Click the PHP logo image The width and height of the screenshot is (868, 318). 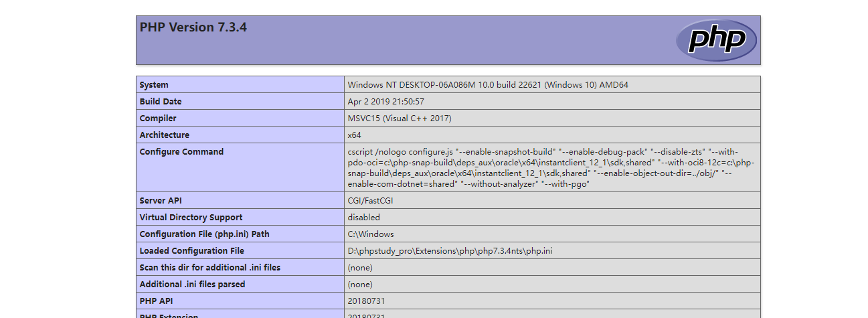click(x=716, y=40)
